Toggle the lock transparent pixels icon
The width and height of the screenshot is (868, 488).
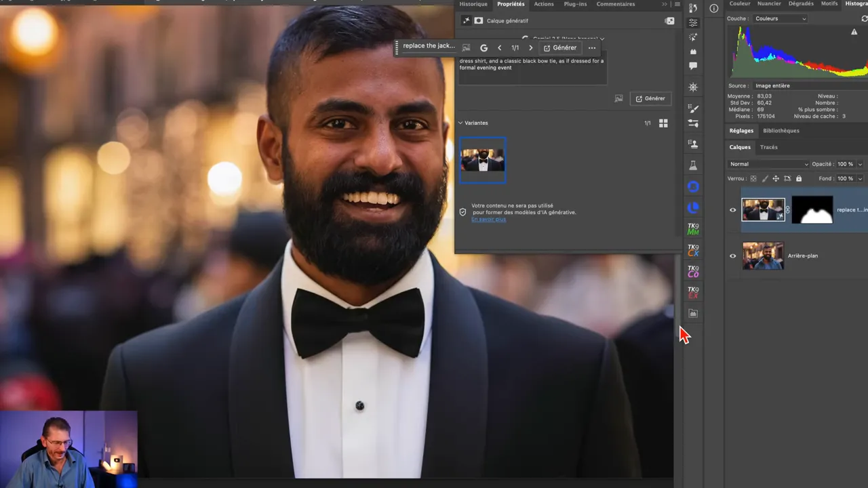pos(753,179)
